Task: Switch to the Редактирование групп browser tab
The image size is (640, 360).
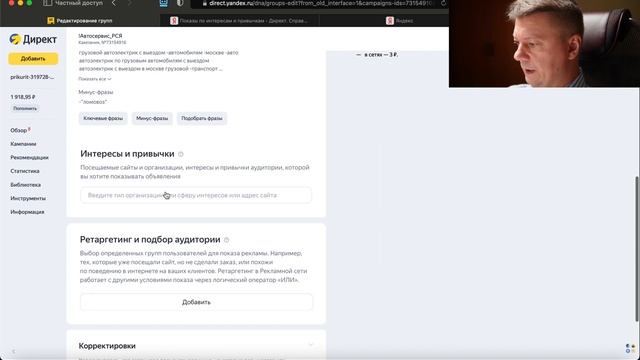Action: tap(80, 20)
